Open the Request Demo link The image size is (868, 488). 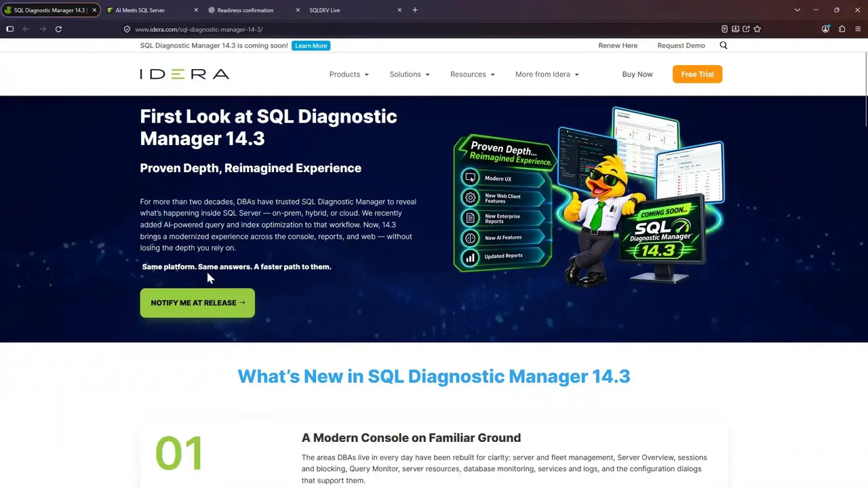point(681,45)
